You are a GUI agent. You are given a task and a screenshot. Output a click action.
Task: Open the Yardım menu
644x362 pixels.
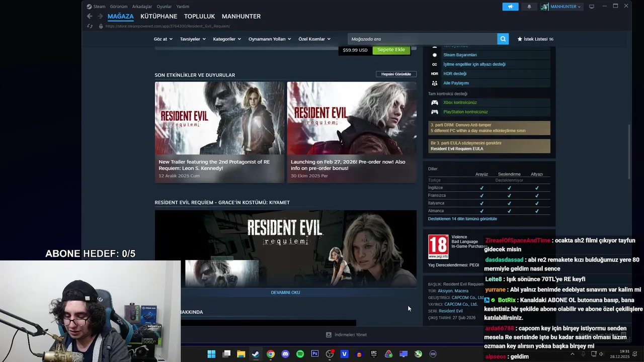(x=183, y=7)
